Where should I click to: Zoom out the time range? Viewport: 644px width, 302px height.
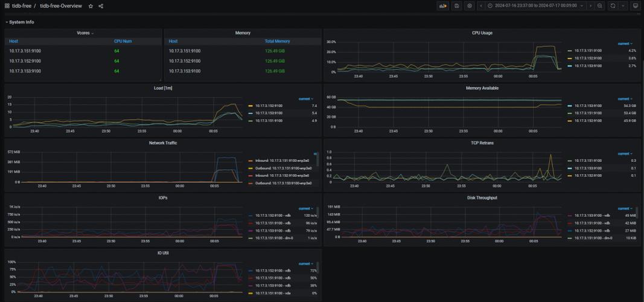(600, 6)
